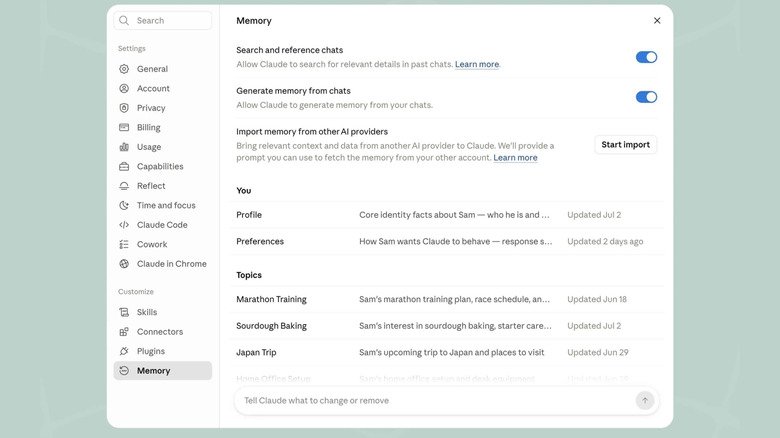Viewport: 780px width, 438px height.
Task: Click the Time and focus moon icon
Action: point(124,205)
